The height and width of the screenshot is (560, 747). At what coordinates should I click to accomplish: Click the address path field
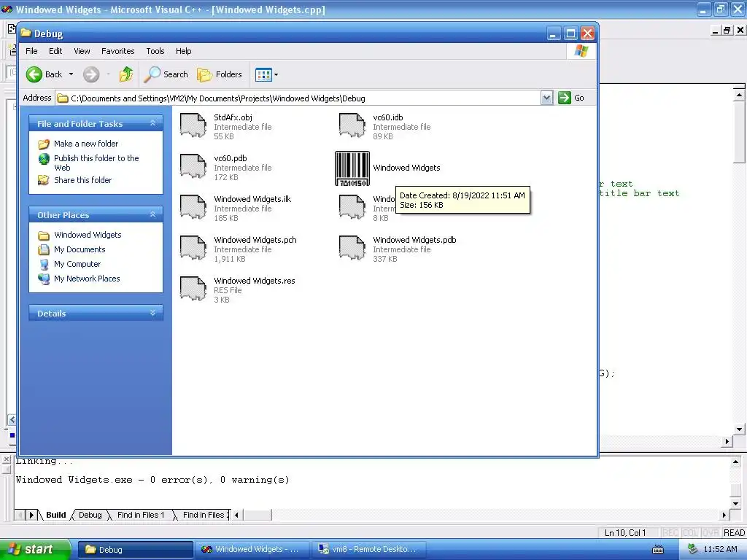tap(298, 98)
